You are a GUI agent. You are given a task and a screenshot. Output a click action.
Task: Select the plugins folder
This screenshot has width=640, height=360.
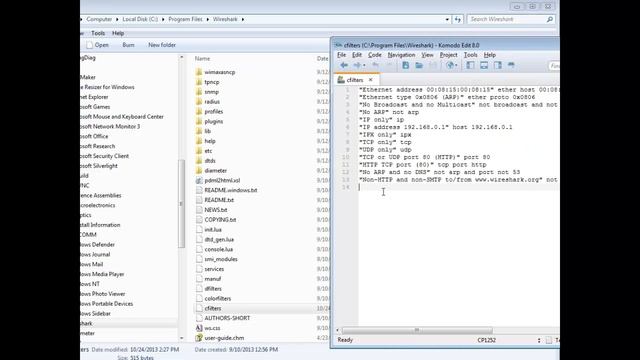coord(213,121)
